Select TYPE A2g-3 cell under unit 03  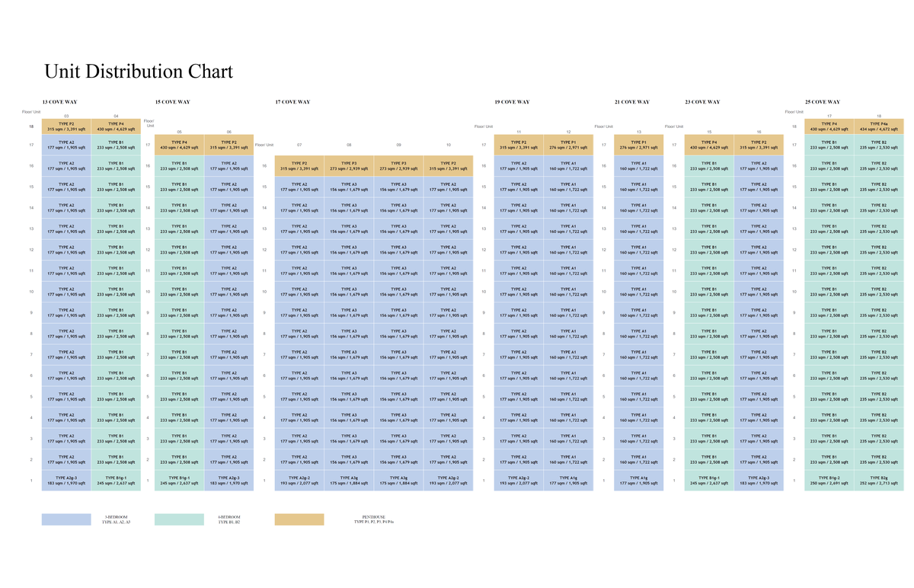coord(67,481)
